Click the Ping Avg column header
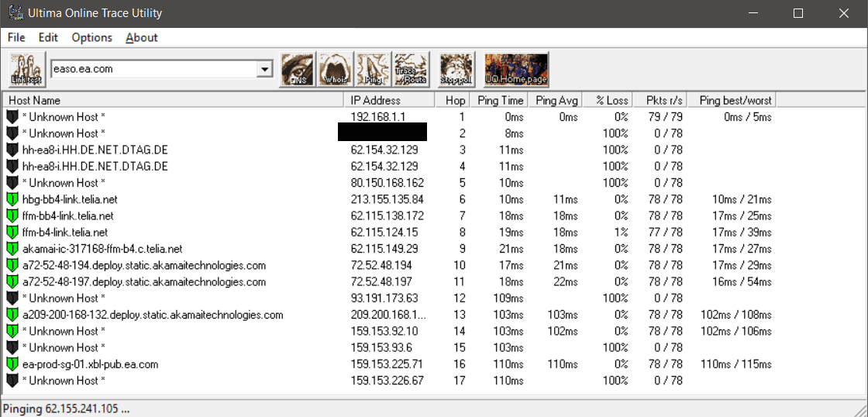Image resolution: width=868 pixels, height=417 pixels. [556, 100]
